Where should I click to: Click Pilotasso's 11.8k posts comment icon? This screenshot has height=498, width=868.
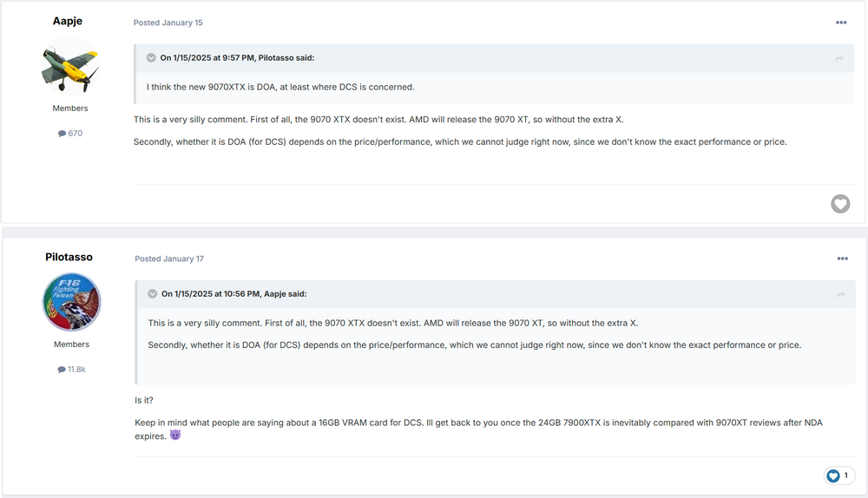[62, 370]
